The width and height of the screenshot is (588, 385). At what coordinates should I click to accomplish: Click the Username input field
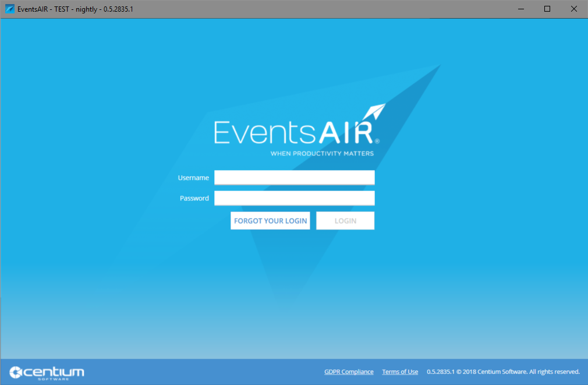[295, 178]
